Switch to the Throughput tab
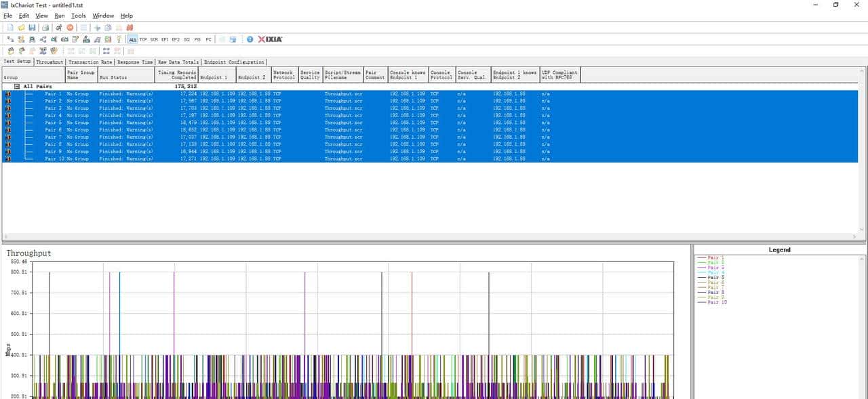868x399 pixels. coord(50,62)
